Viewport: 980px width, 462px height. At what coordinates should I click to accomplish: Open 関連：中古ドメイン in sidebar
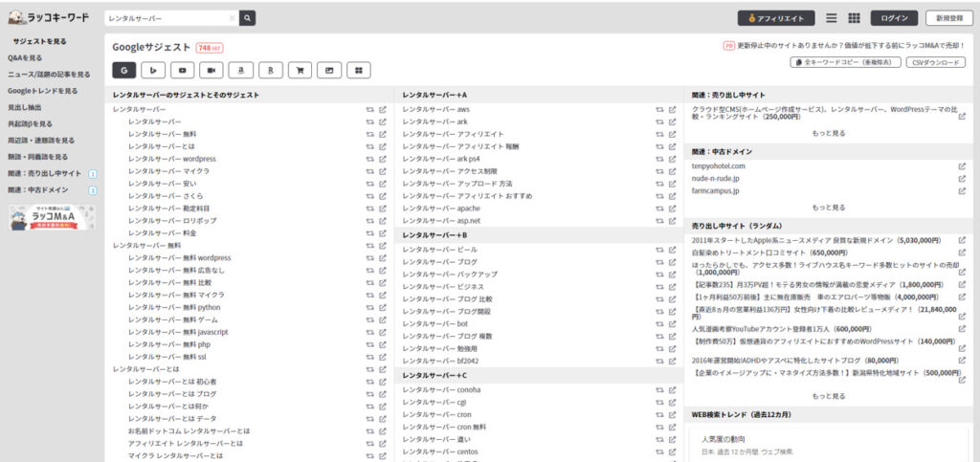(37, 189)
